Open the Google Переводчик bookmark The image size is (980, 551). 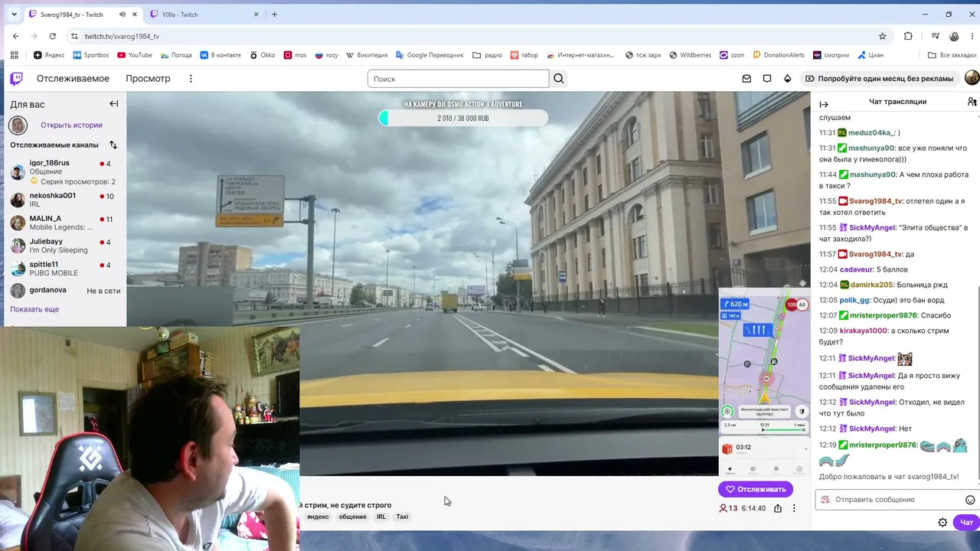coord(430,55)
